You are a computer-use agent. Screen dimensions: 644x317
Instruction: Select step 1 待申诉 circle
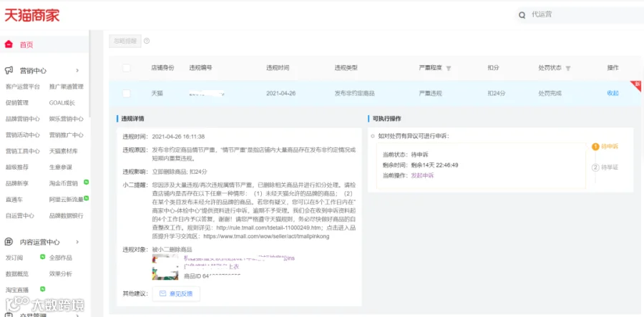(x=595, y=147)
